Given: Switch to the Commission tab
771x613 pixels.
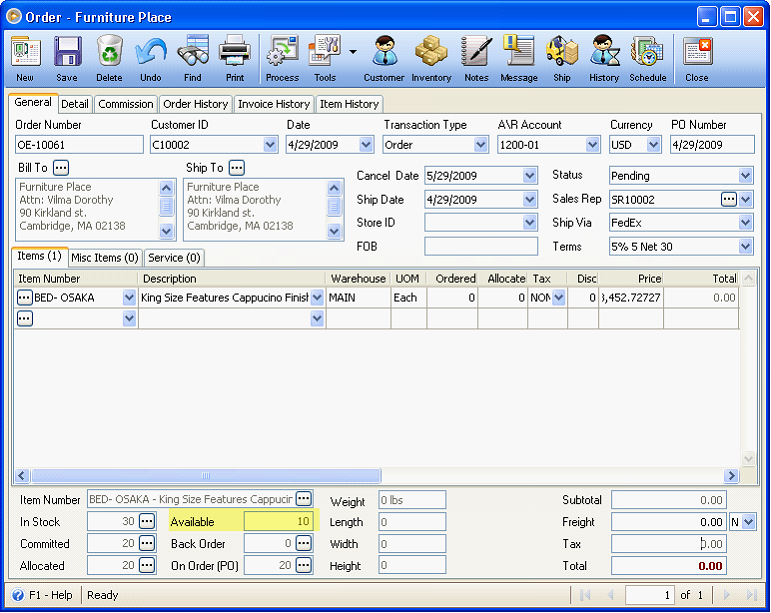Looking at the screenshot, I should [126, 104].
